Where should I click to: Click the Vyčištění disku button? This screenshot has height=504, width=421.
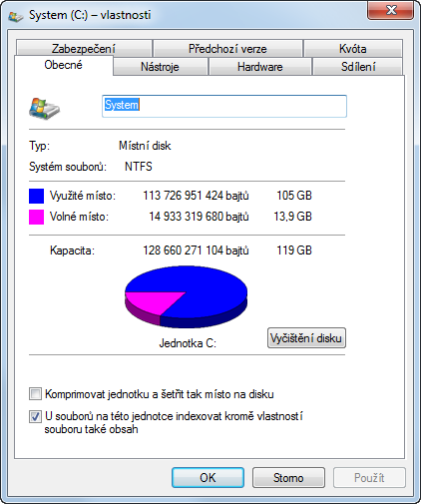point(306,338)
